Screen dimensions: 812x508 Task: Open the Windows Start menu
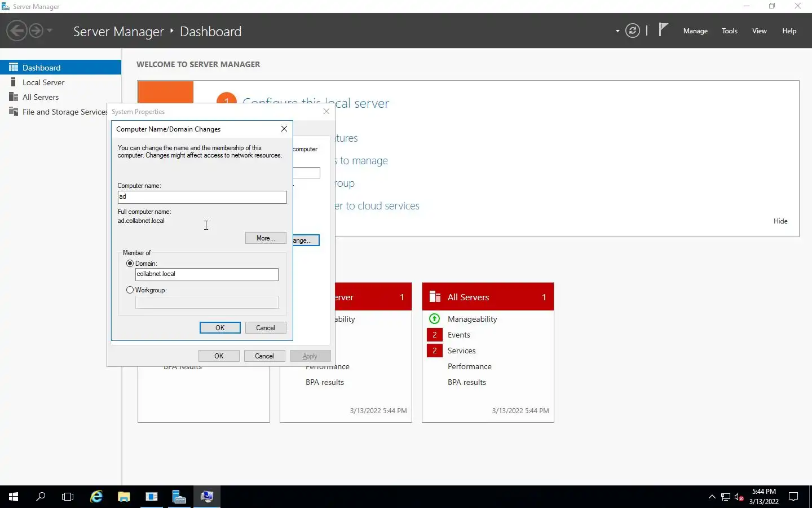click(14, 497)
